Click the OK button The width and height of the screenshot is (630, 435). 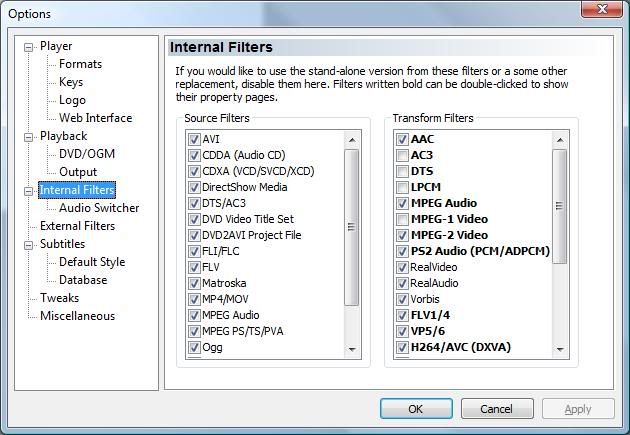[x=415, y=409]
